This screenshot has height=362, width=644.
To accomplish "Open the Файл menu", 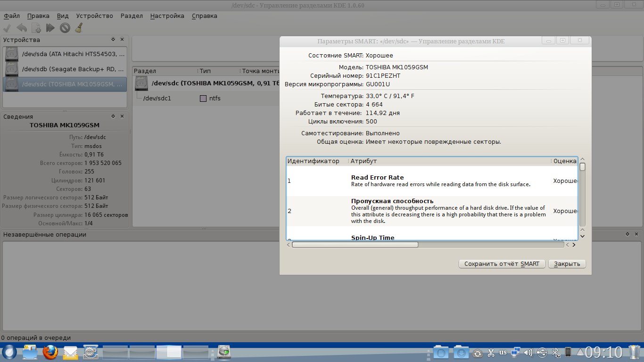I will coord(11,16).
